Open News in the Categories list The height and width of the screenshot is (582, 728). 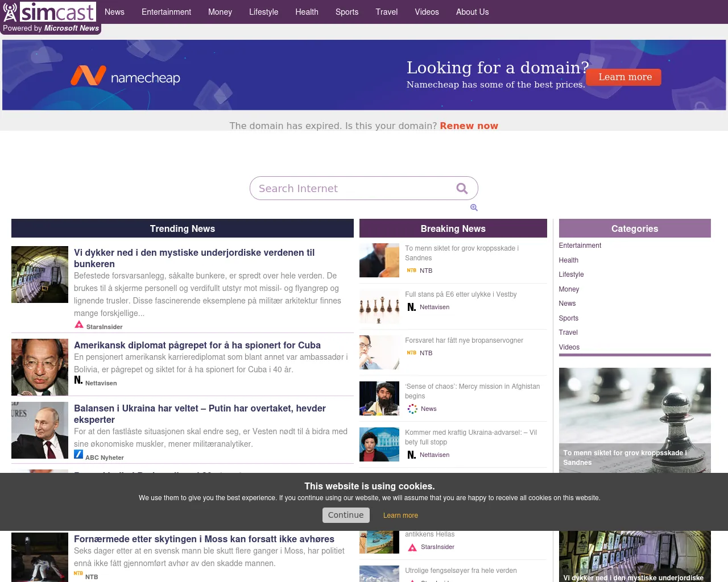(x=567, y=304)
